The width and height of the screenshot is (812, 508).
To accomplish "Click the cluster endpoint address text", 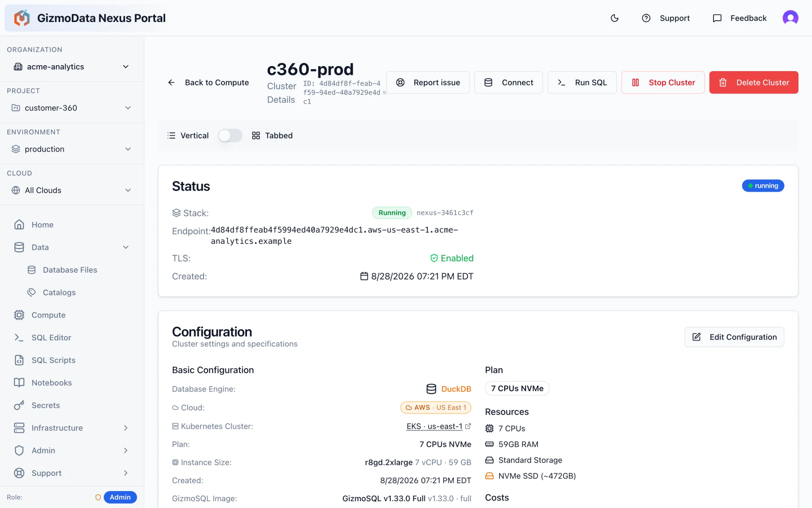I will coord(335,235).
